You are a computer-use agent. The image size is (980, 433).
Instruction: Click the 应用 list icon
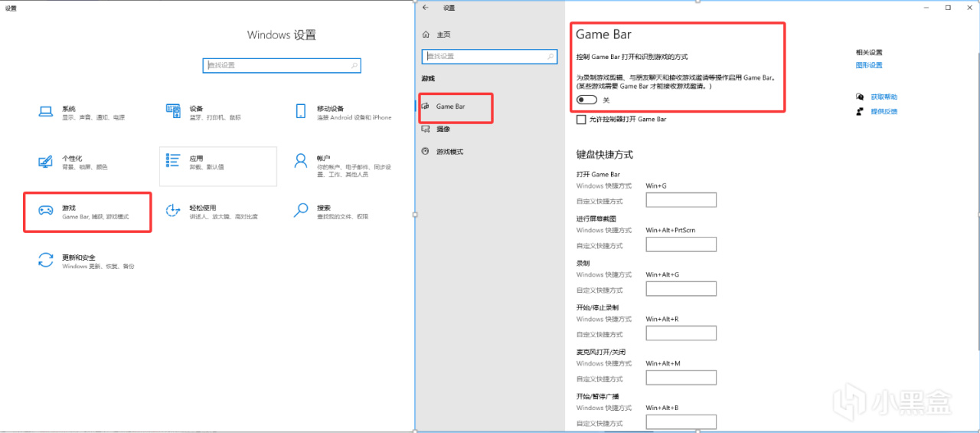(173, 161)
